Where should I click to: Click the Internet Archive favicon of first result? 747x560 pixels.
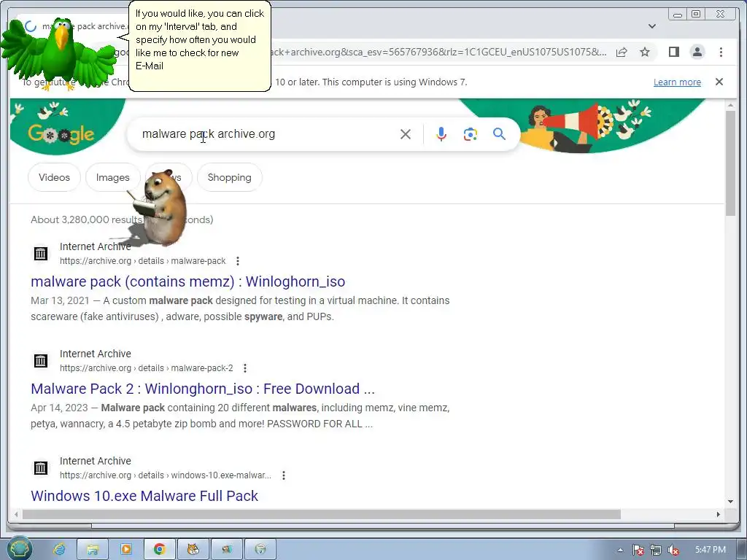pyautogui.click(x=41, y=253)
